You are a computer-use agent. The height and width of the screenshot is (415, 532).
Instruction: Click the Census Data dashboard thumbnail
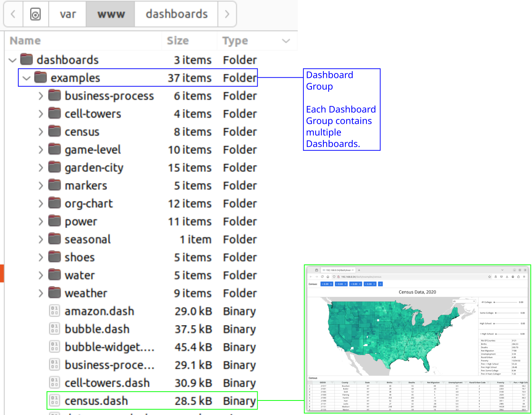click(417, 339)
